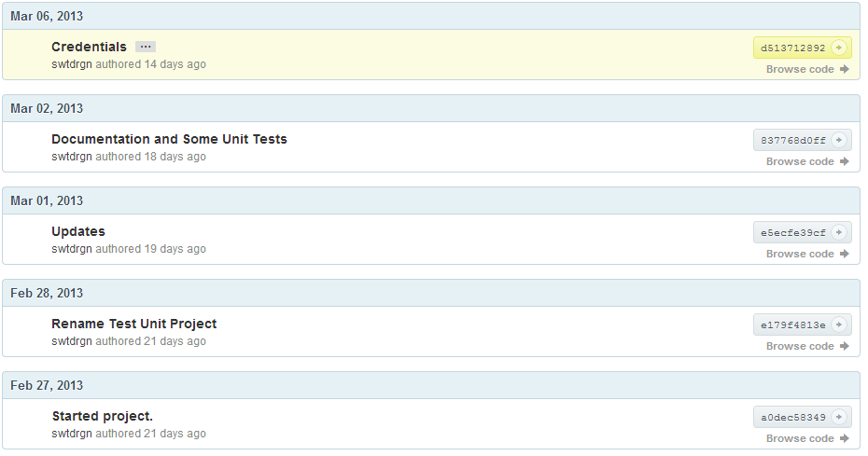Browse code for Started project. commit
The image size is (868, 456).
point(807,438)
